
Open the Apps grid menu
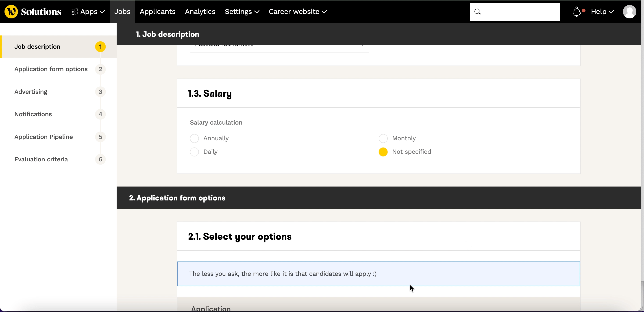[x=88, y=11]
